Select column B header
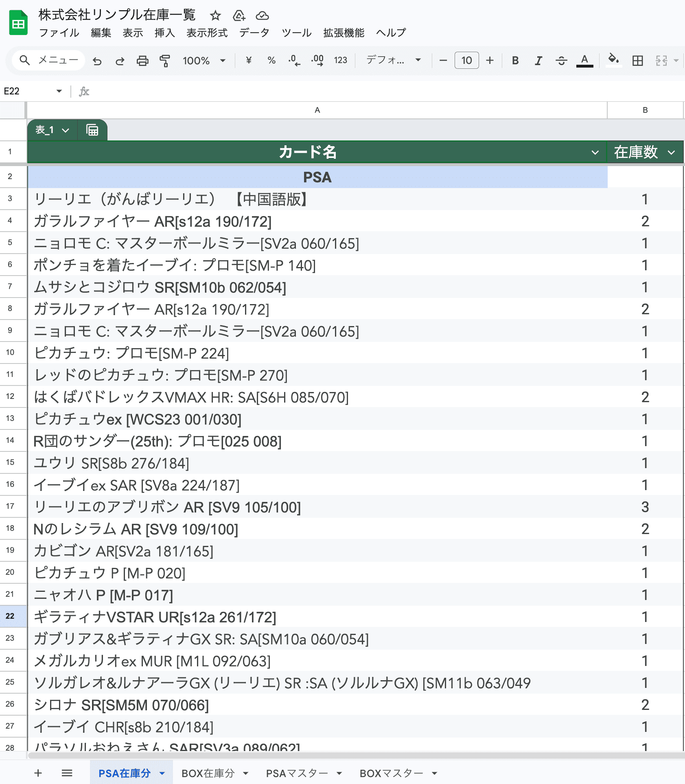The height and width of the screenshot is (784, 685). pyautogui.click(x=645, y=110)
